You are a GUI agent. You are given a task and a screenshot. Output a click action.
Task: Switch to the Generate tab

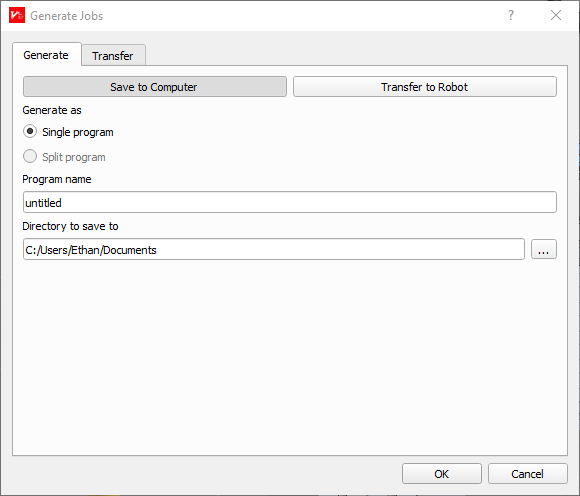46,55
